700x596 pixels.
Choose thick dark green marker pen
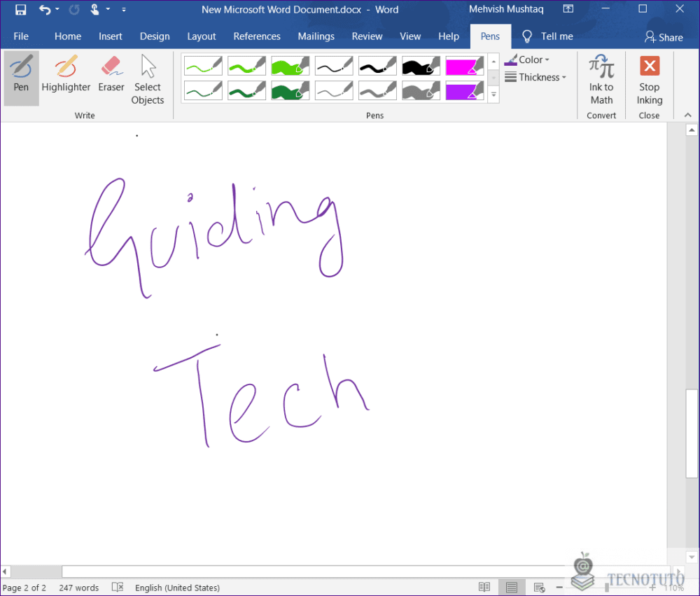[290, 91]
